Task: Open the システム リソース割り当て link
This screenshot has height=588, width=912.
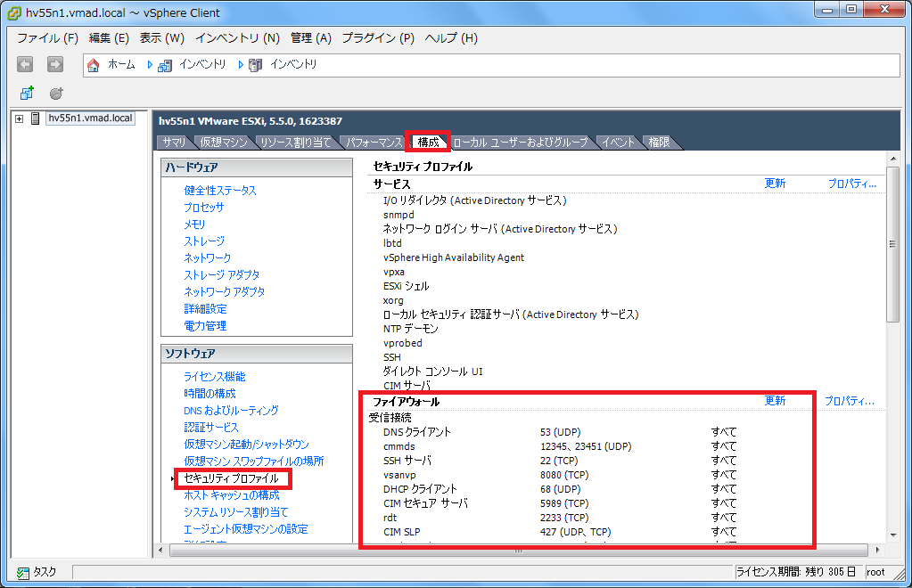Action: [x=236, y=512]
